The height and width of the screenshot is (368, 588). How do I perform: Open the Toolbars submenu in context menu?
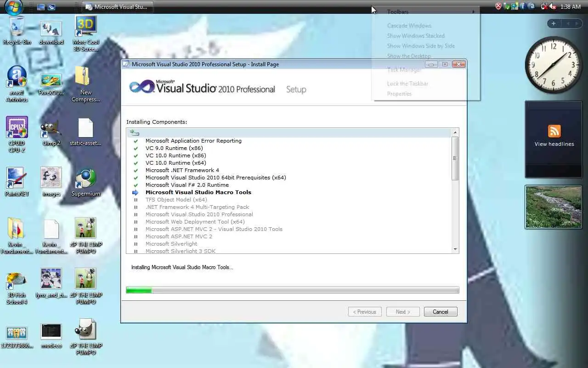426,12
